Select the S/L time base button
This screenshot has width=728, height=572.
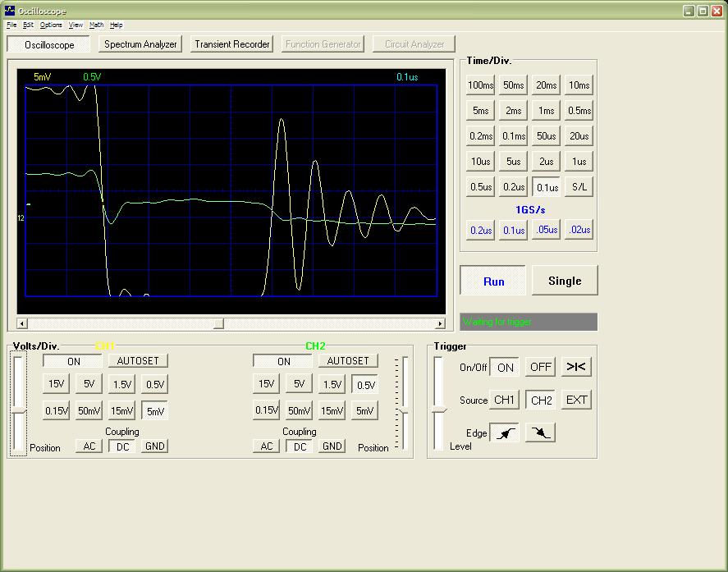(579, 186)
